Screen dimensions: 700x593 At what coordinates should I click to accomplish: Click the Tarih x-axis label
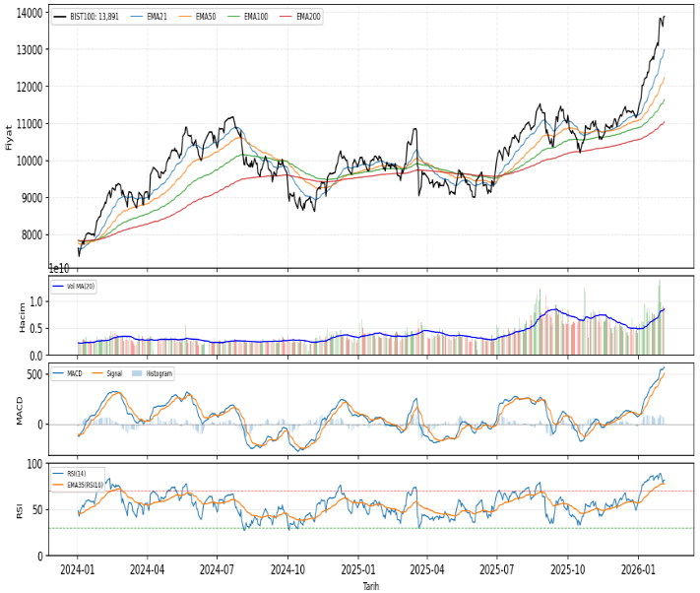click(x=370, y=586)
